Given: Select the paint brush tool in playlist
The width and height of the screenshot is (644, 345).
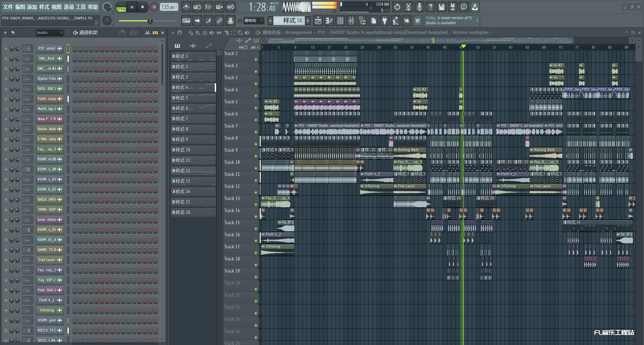Looking at the screenshot, I should pos(198,33).
